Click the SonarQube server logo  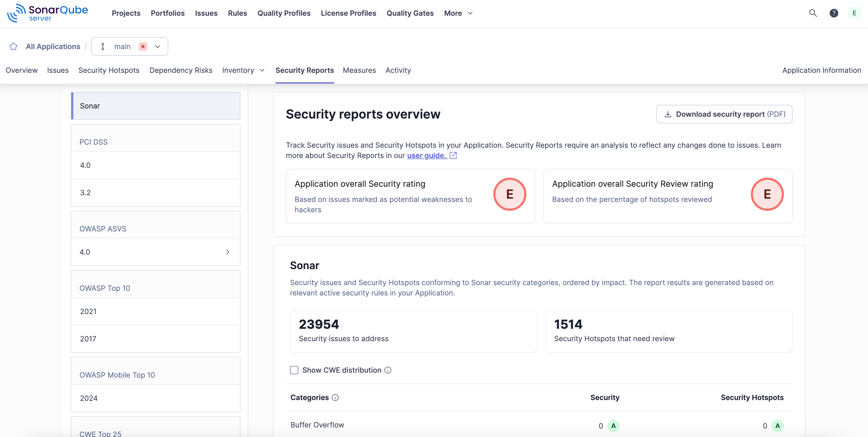click(x=47, y=13)
